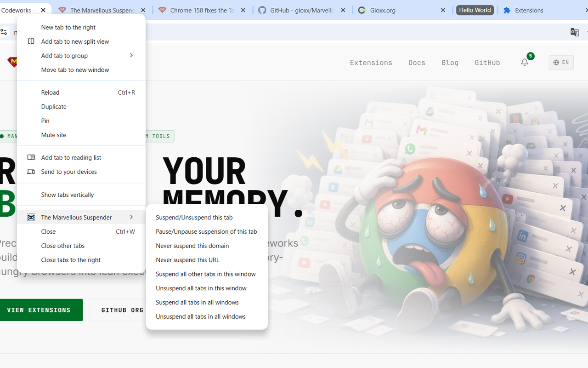Screen dimensions: 588x368
Task: Choose Suspend all other tabs in this window
Action: click(207, 274)
